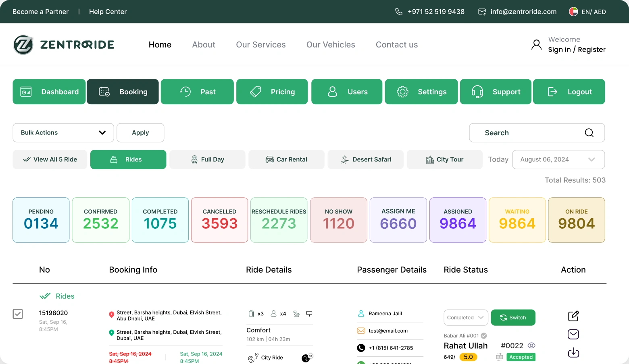
Task: Click the luggage icon showing x3
Action: point(251,314)
